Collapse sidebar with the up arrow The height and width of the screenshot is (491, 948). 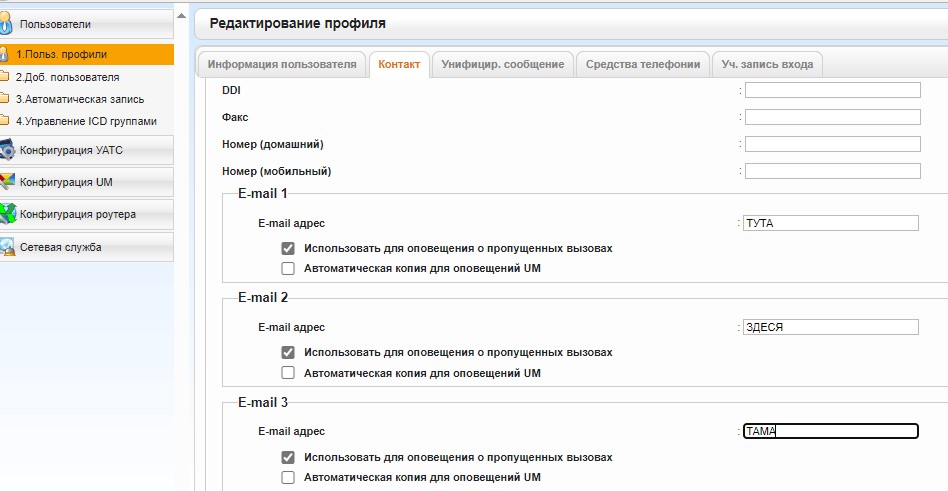tap(181, 16)
